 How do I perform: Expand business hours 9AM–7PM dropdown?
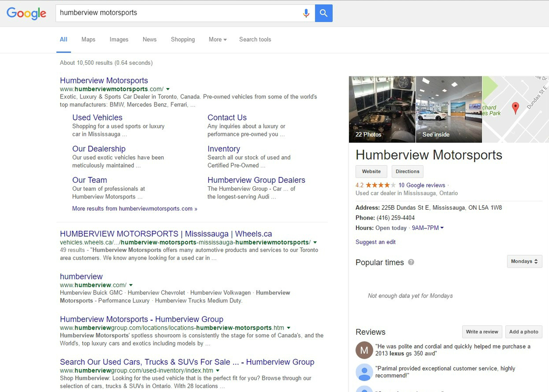click(427, 228)
